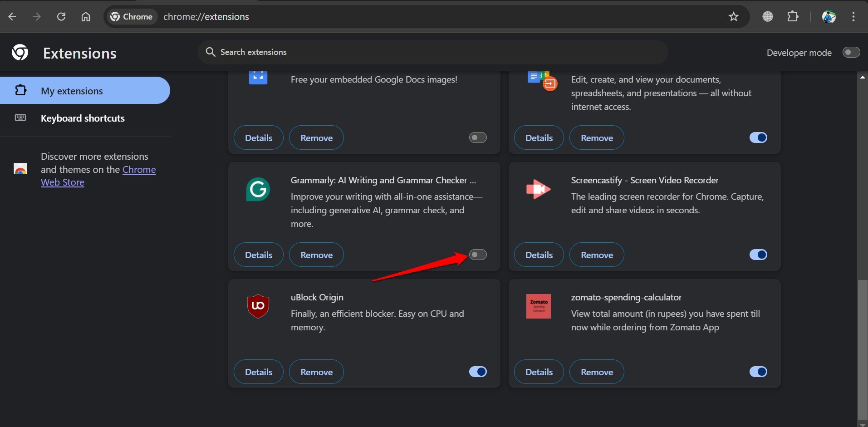Click the Chrome Web Store icon
The image size is (868, 427).
[x=20, y=169]
